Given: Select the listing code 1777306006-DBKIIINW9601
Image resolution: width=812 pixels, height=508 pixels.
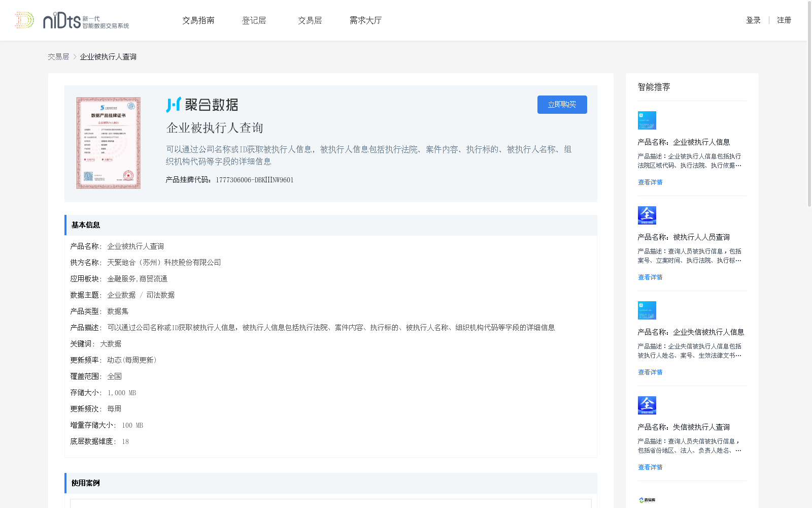Looking at the screenshot, I should point(255,180).
